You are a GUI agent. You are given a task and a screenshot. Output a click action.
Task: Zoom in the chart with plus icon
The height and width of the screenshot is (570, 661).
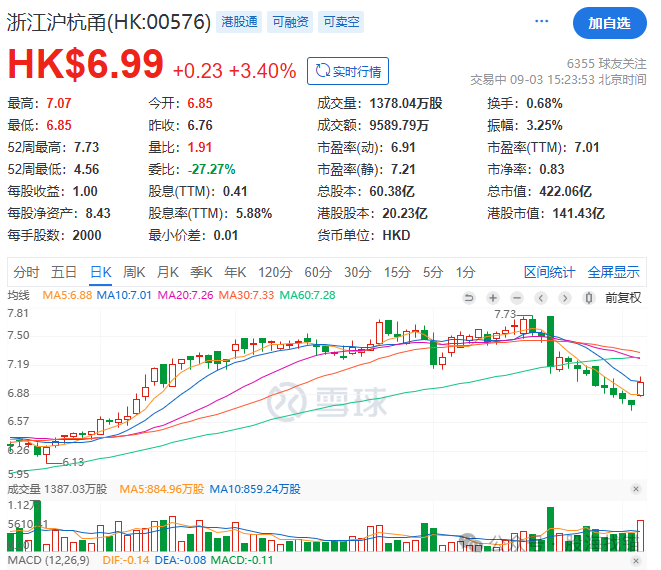pyautogui.click(x=492, y=298)
